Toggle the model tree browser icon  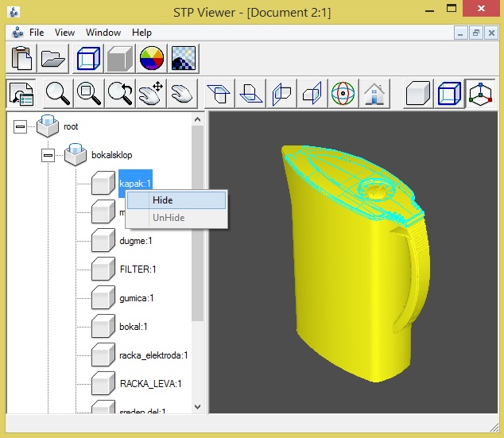pos(21,94)
